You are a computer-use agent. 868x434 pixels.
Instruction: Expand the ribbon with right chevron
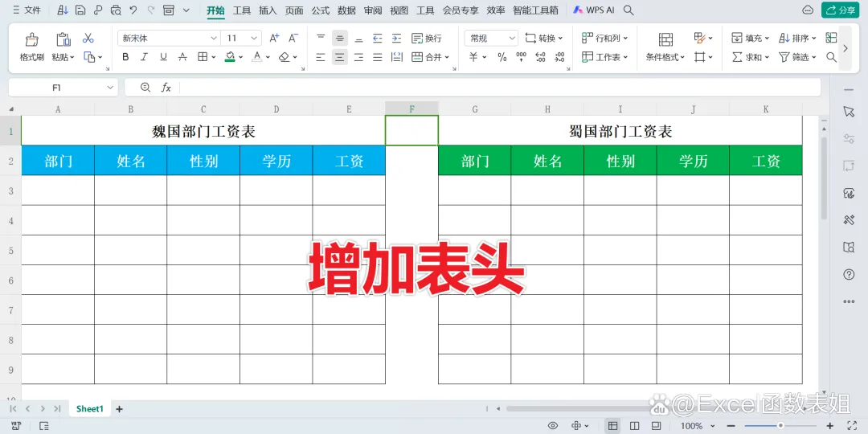tap(845, 48)
